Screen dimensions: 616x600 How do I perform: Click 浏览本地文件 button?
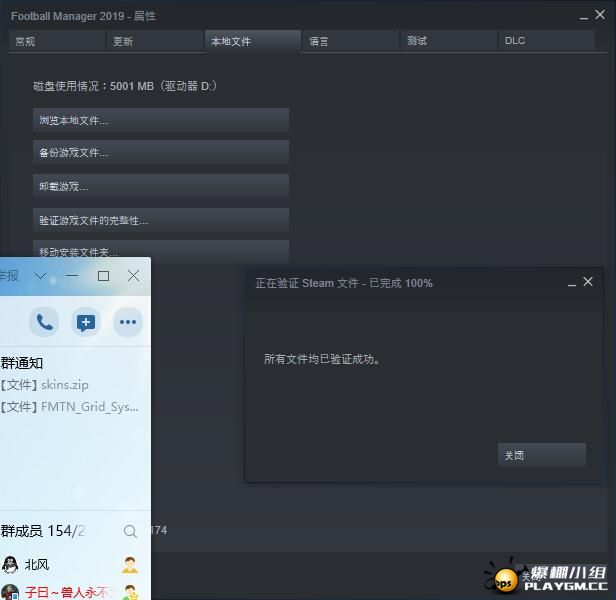161,120
